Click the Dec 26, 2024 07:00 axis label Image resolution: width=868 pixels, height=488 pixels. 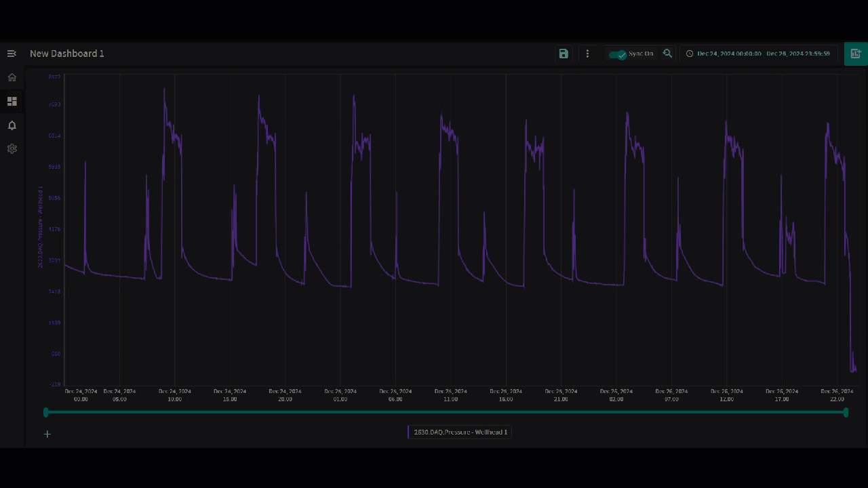pyautogui.click(x=671, y=395)
